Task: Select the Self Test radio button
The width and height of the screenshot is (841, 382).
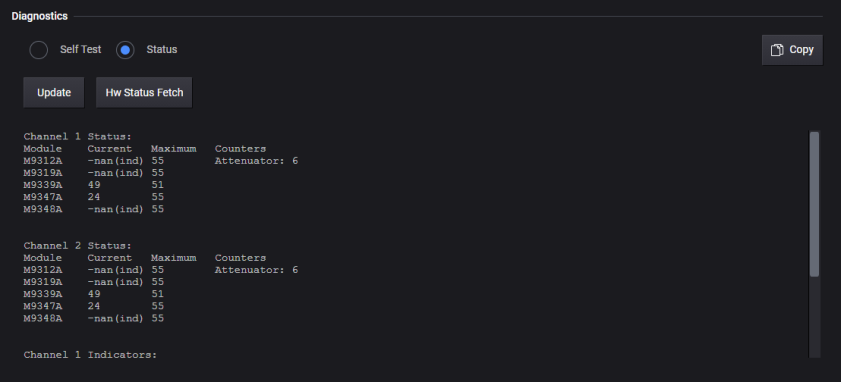Action: (39, 50)
